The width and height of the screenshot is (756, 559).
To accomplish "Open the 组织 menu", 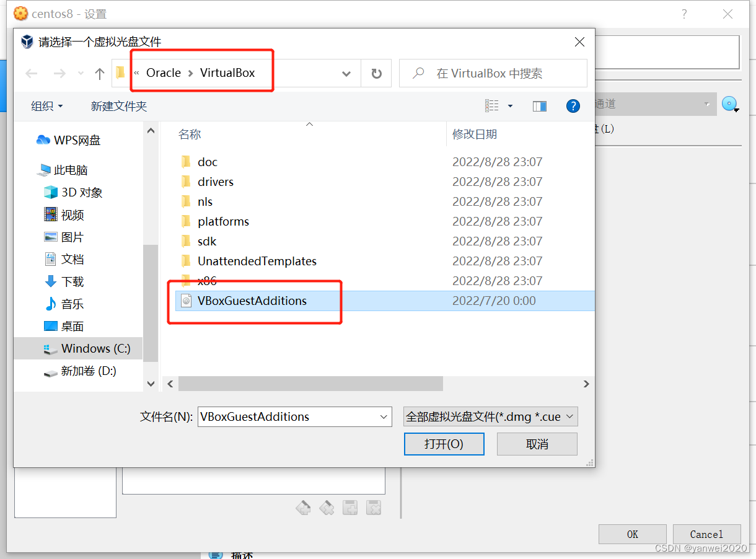I will tap(47, 106).
